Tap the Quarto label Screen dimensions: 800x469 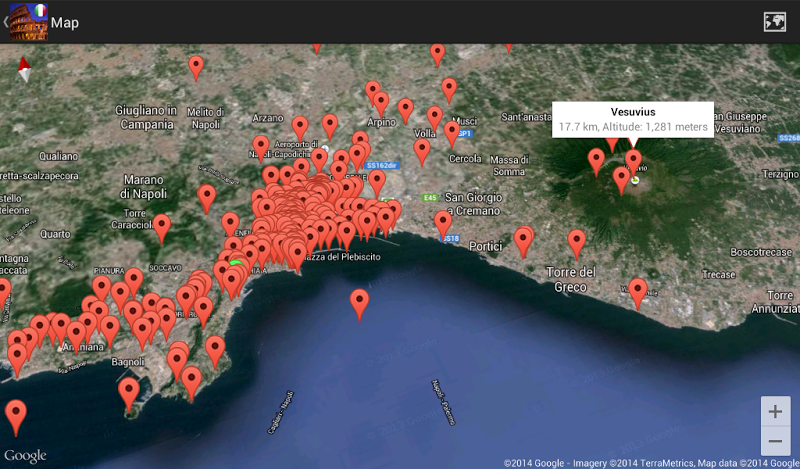pos(55,234)
